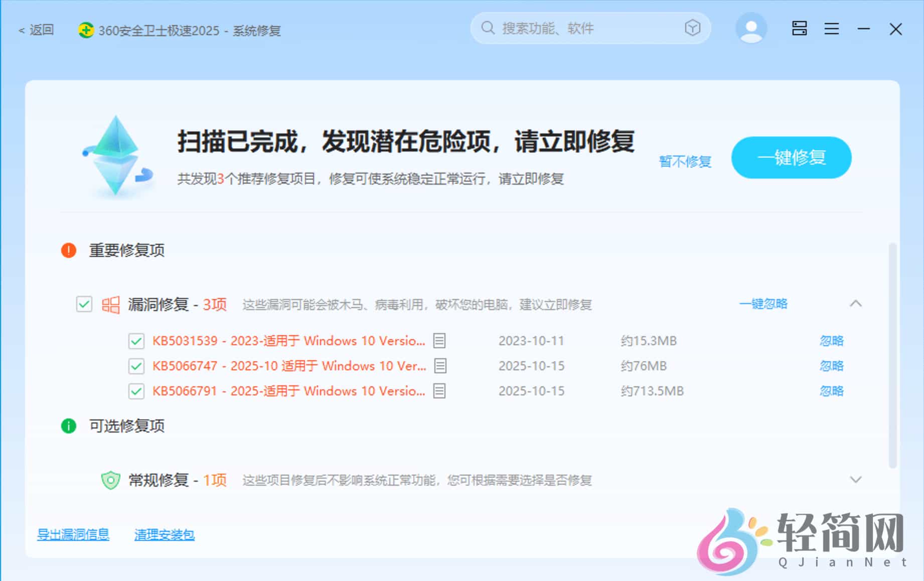Screen dimensions: 924x581
Task: Click the user avatar icon
Action: pyautogui.click(x=750, y=29)
